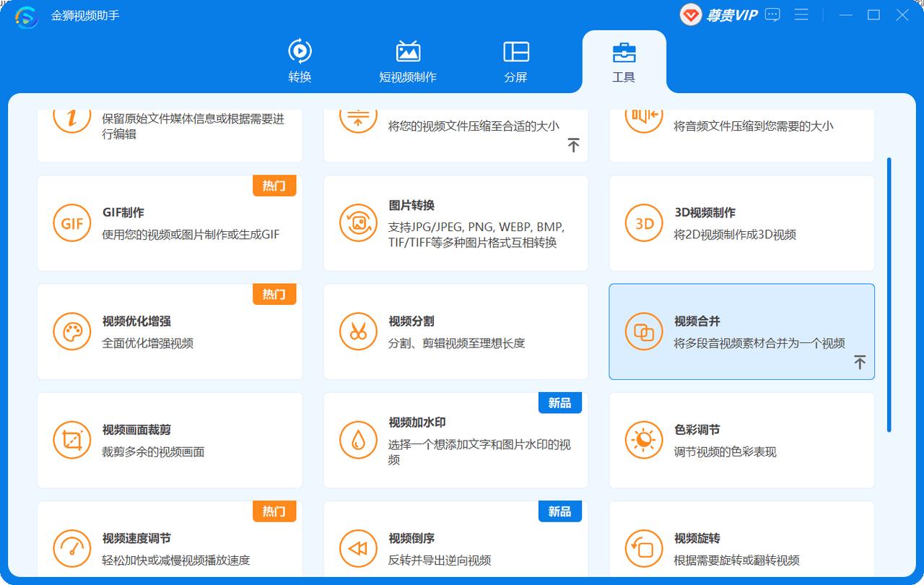Switch to the 转换 tab
Screen dimensions: 924x585
pos(301,60)
